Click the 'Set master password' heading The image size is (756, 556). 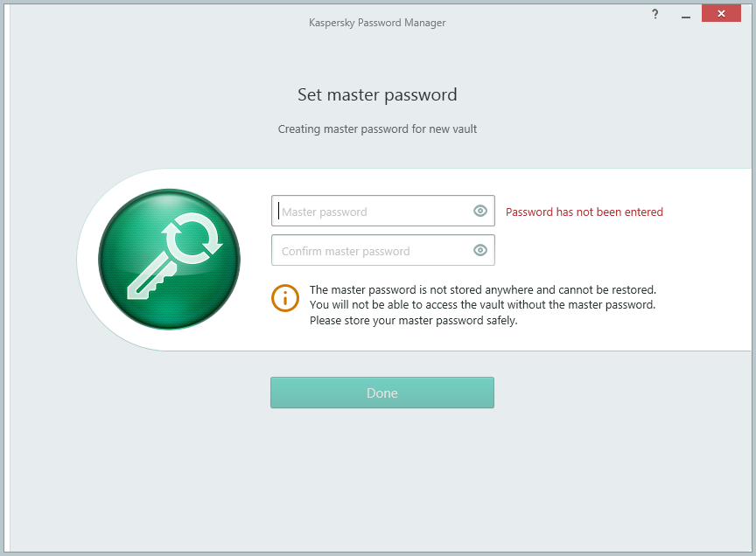coord(377,94)
